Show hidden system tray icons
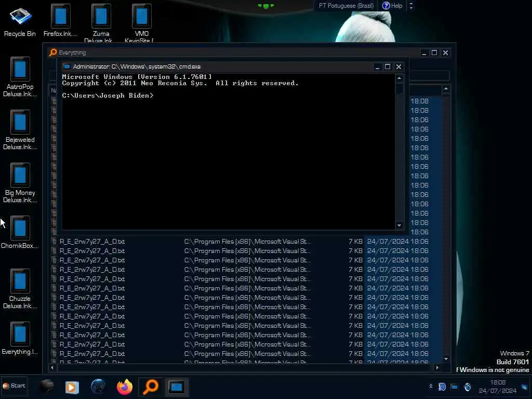Screen dimensions: 532x399 pyautogui.click(x=431, y=387)
